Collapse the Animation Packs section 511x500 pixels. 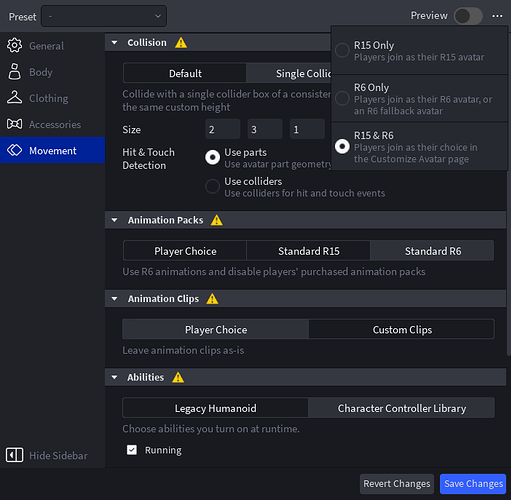(114, 220)
